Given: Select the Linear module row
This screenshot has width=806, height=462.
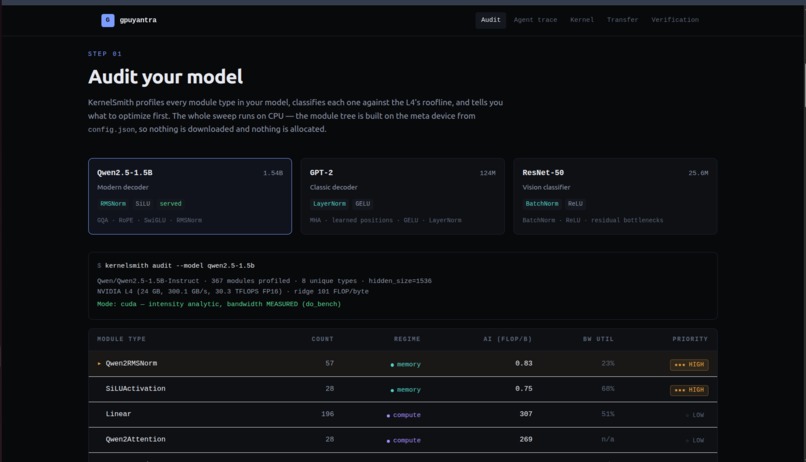Looking at the screenshot, I should click(x=402, y=414).
